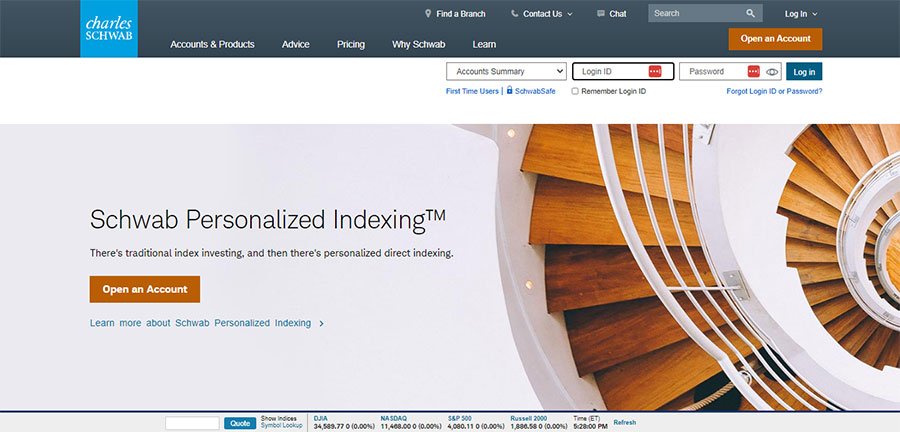
Task: Click the SchwabSafe lock icon
Action: click(x=509, y=90)
